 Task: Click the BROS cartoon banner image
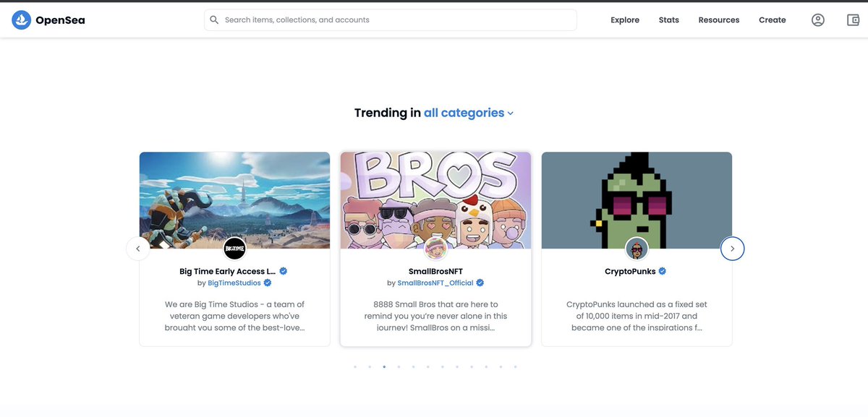[x=435, y=200]
